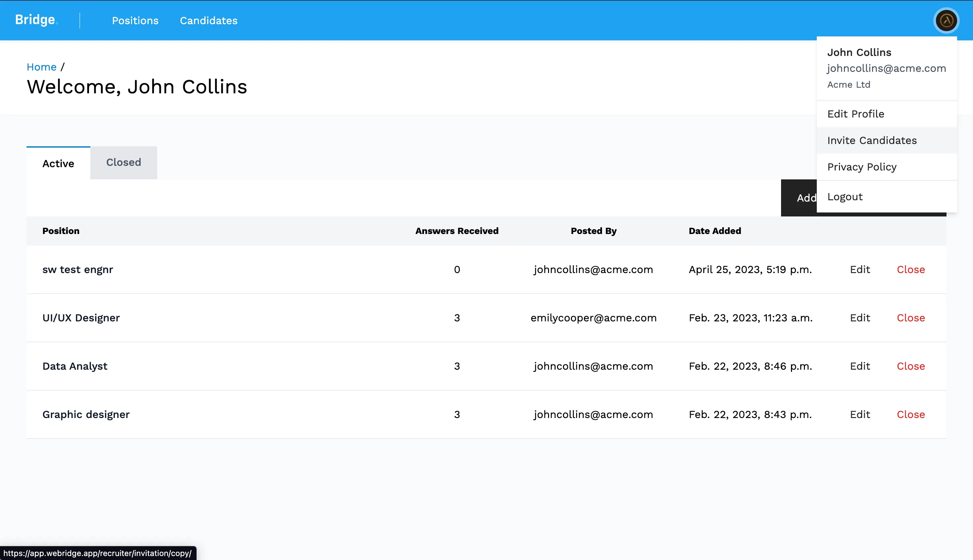Click the user avatar icon
Viewport: 973px width, 560px height.
tap(946, 21)
